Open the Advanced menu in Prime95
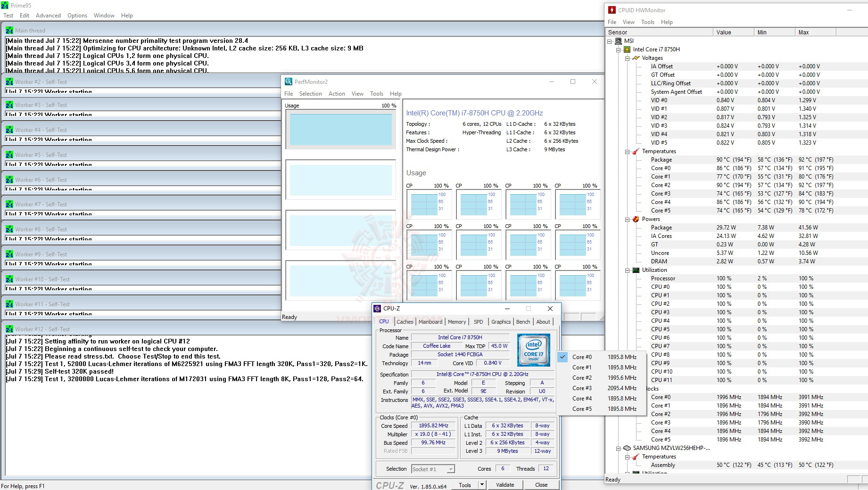Image resolution: width=868 pixels, height=490 pixels. [48, 16]
